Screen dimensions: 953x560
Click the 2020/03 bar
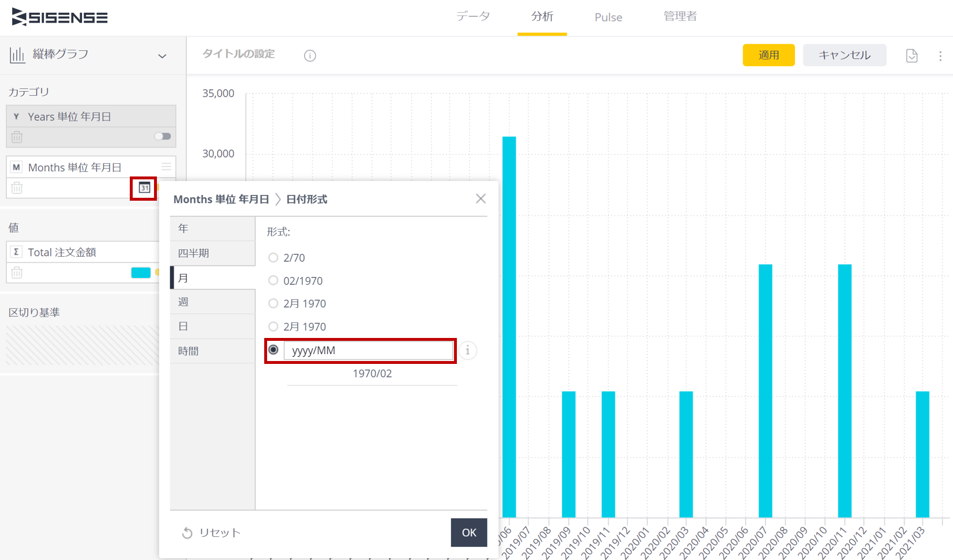(686, 454)
